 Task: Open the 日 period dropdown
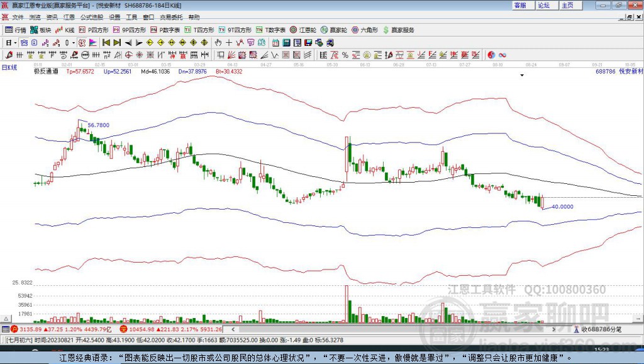11,43
